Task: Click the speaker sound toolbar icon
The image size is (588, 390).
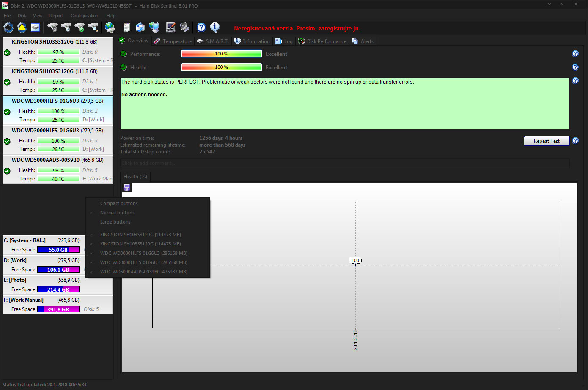Action: point(184,27)
